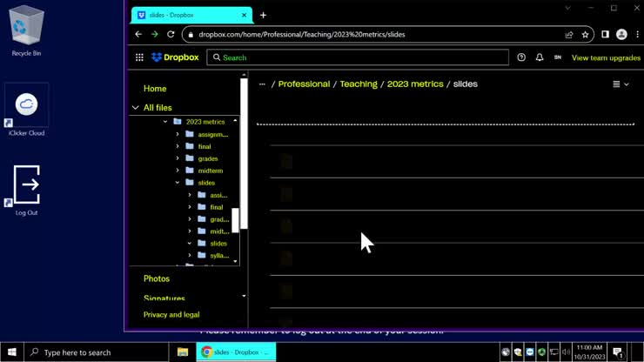The image size is (644, 362).
Task: Collapse the 2023 metrics folder tree
Action: tap(165, 122)
